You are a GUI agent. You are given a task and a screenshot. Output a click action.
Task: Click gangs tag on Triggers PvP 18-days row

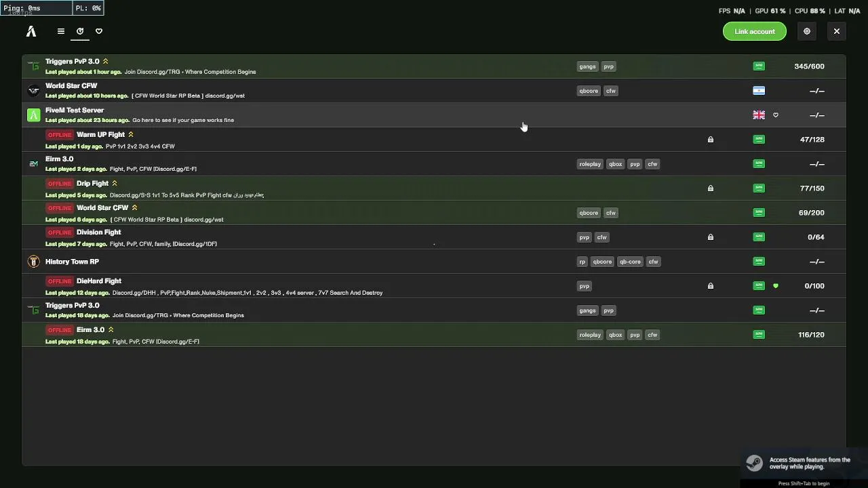587,310
